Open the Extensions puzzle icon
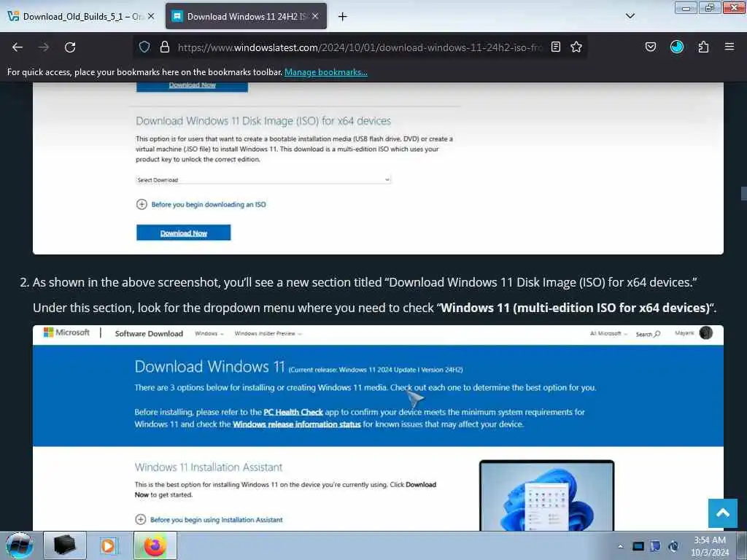Viewport: 747px width, 560px height. 703,47
